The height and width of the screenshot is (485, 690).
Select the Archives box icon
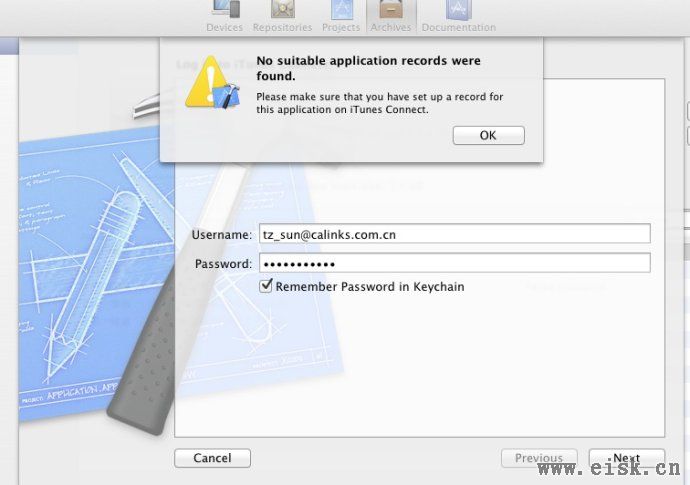(x=391, y=10)
